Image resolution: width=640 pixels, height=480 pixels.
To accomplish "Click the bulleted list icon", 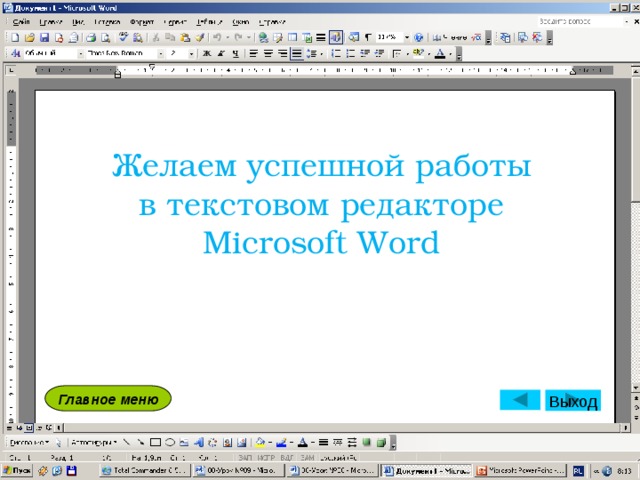I will click(x=350, y=53).
